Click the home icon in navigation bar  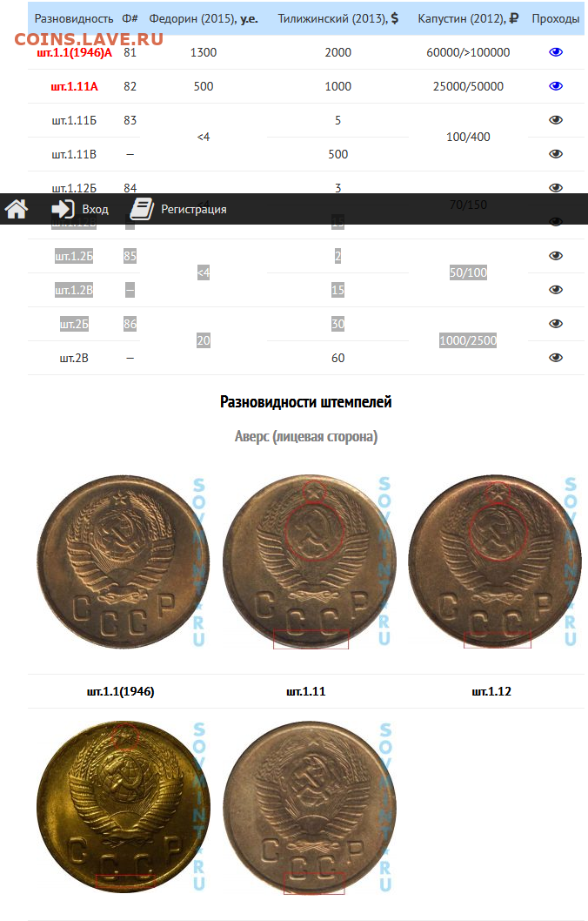17,209
